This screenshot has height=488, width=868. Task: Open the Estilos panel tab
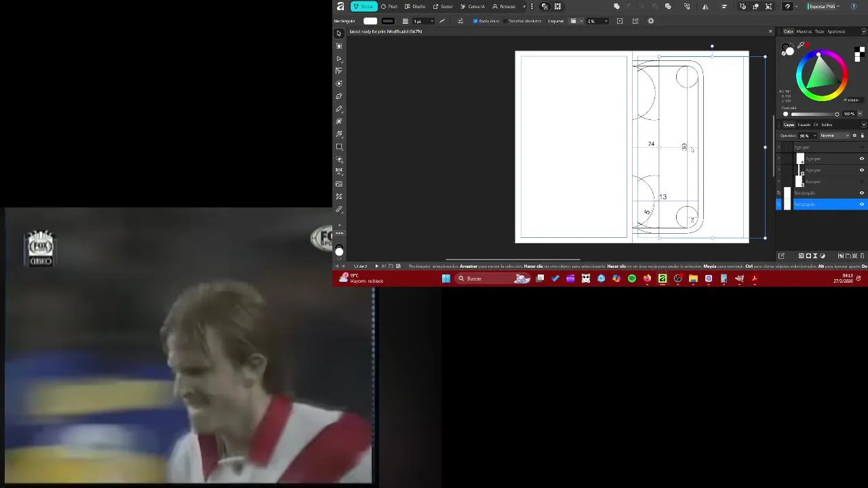pos(827,125)
